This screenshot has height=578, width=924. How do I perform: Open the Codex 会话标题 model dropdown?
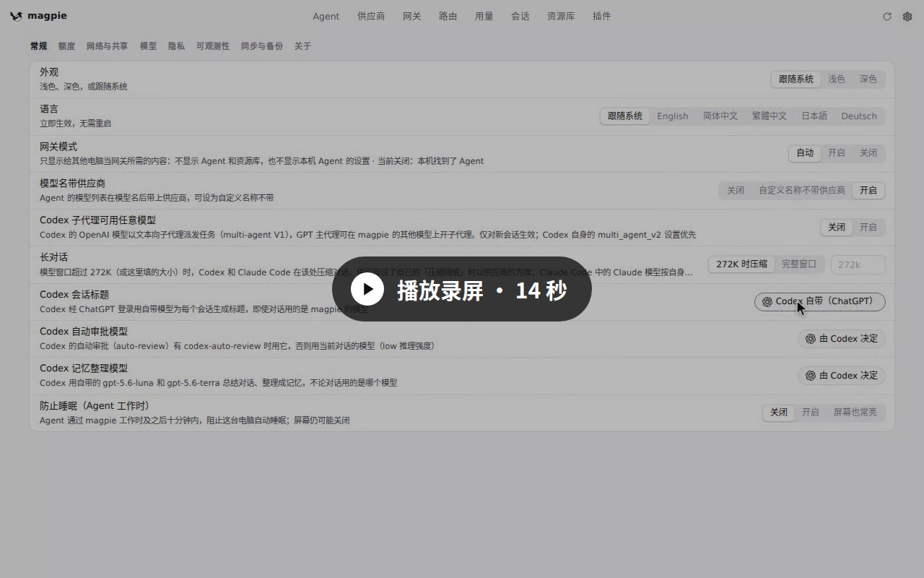[820, 301]
